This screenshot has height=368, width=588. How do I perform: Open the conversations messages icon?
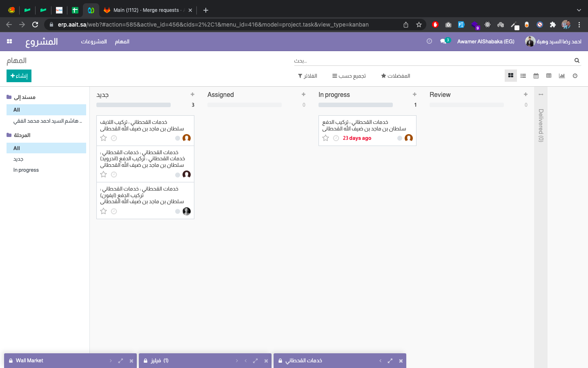(x=443, y=41)
